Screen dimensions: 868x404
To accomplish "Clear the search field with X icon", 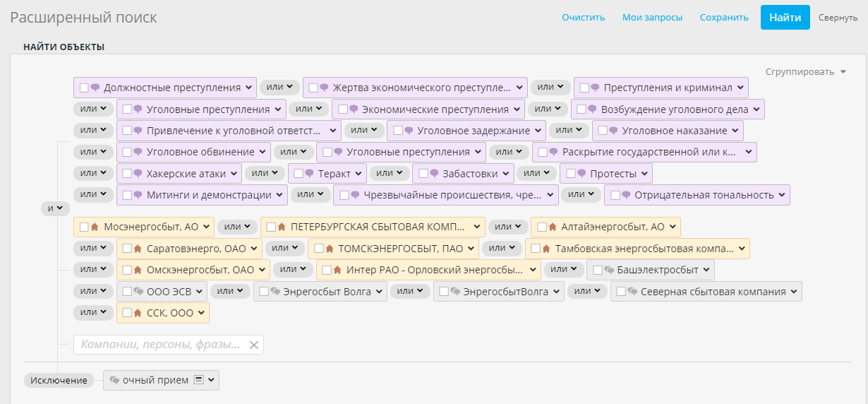I will click(254, 345).
